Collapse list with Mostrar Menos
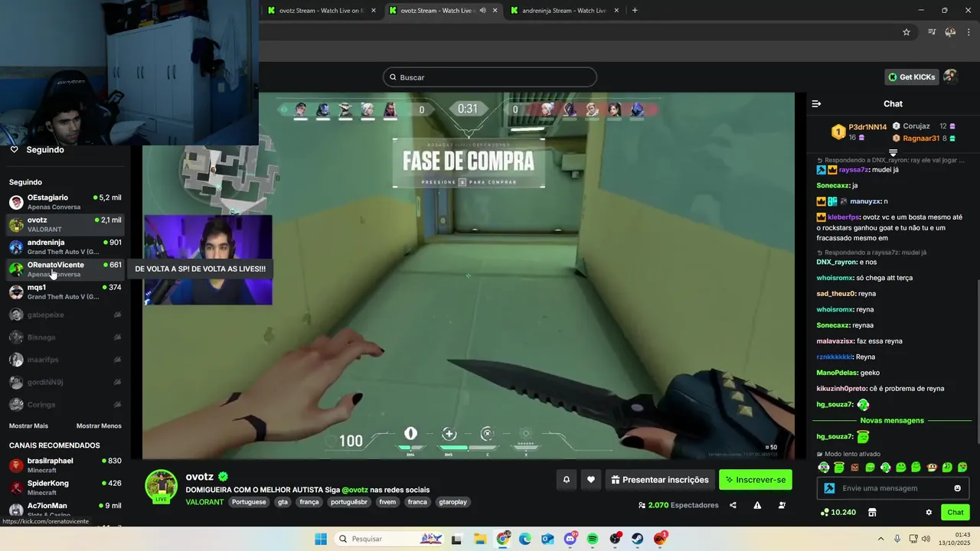The image size is (980, 551). 99,425
